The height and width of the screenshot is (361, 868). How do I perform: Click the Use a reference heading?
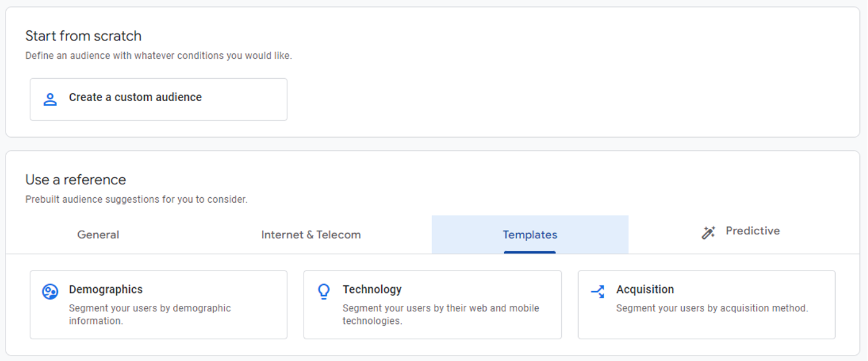point(76,179)
